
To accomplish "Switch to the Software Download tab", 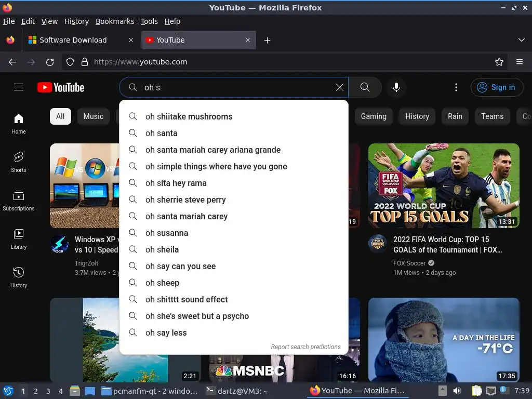I will click(81, 40).
